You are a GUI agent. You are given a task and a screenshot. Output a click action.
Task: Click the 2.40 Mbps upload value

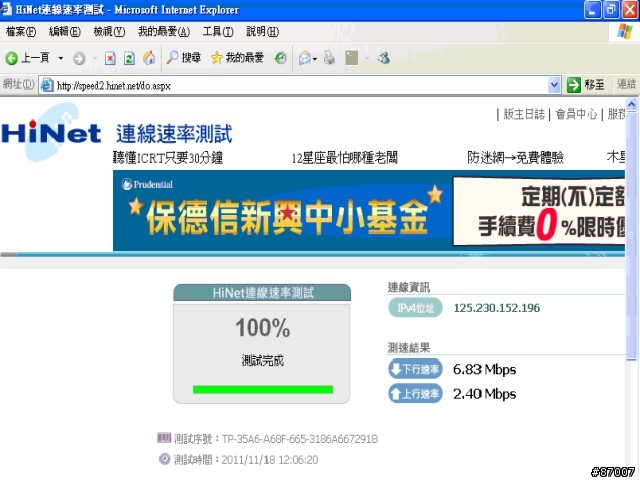click(484, 394)
